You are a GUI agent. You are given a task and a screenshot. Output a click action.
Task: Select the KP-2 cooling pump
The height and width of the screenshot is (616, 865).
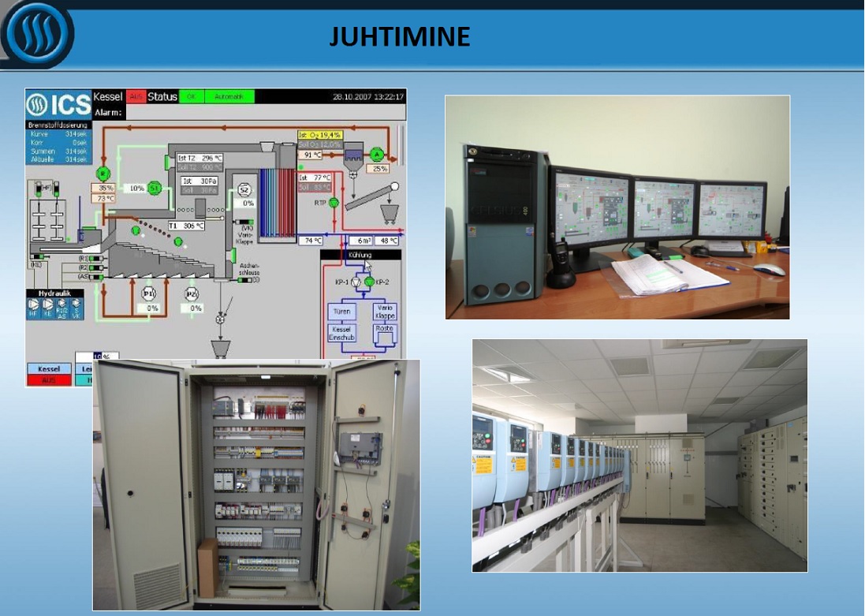pos(369,281)
